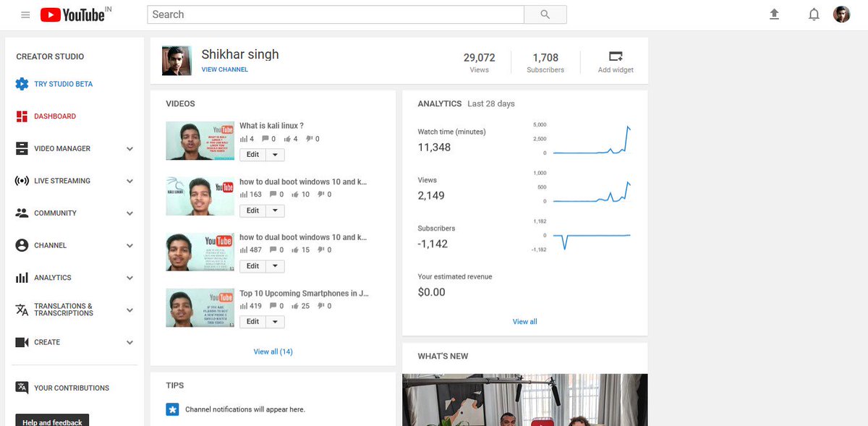The image size is (868, 426).
Task: Expand the Video Manager section
Action: pyautogui.click(x=130, y=149)
